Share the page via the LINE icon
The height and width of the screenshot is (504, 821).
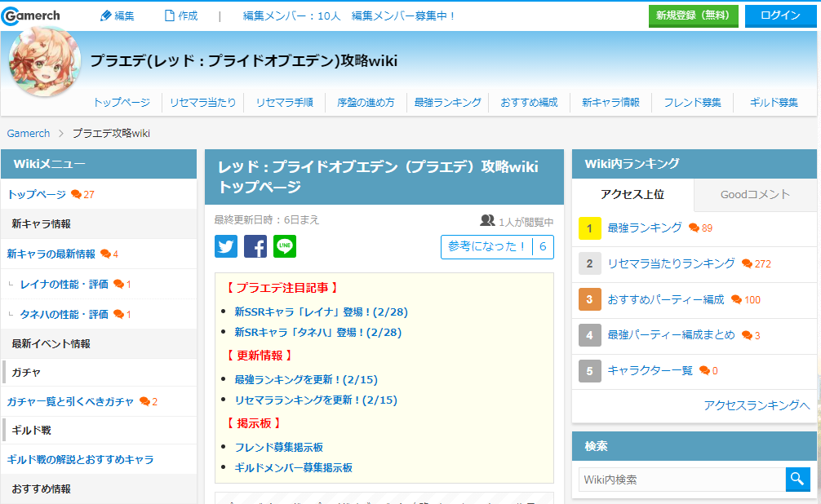tap(285, 246)
